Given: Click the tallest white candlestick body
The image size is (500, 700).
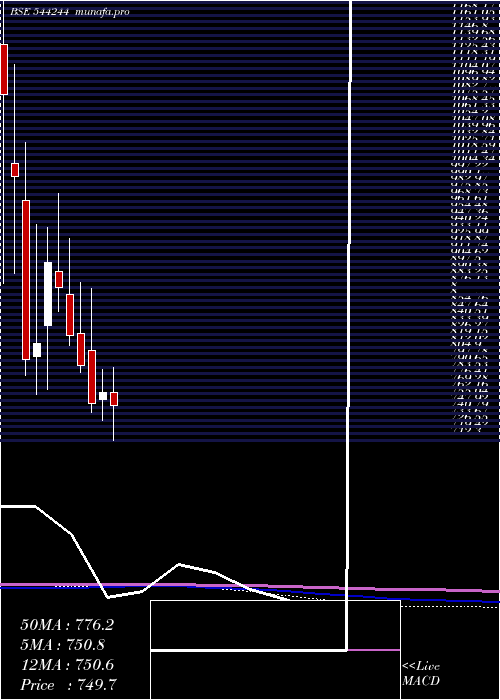Looking at the screenshot, I should (x=48, y=294).
